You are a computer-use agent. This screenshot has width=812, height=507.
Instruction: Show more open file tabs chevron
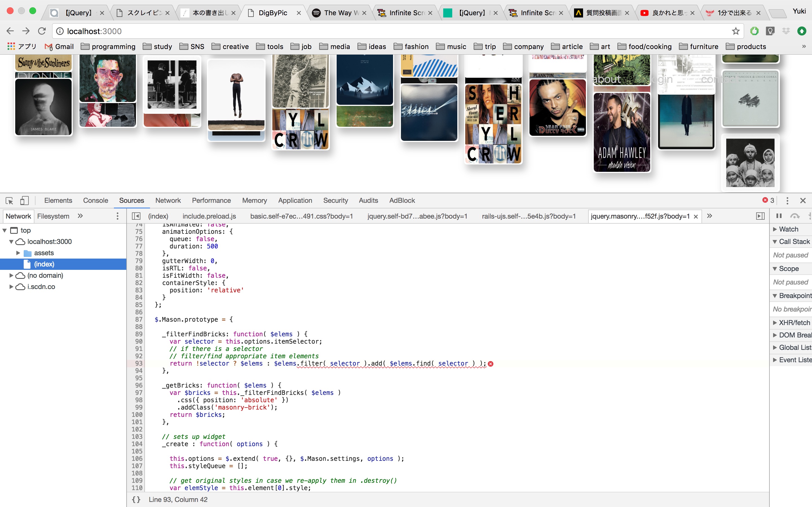pos(709,216)
